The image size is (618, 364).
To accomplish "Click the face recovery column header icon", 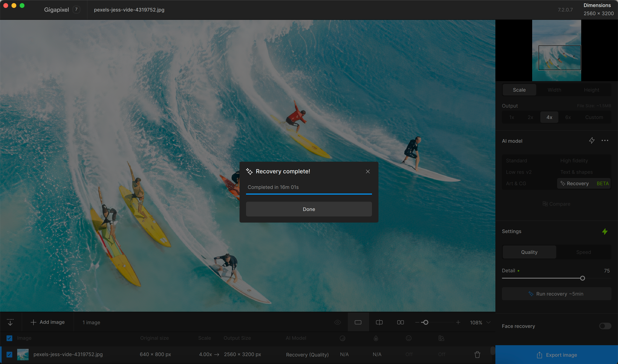I will click(x=409, y=338).
